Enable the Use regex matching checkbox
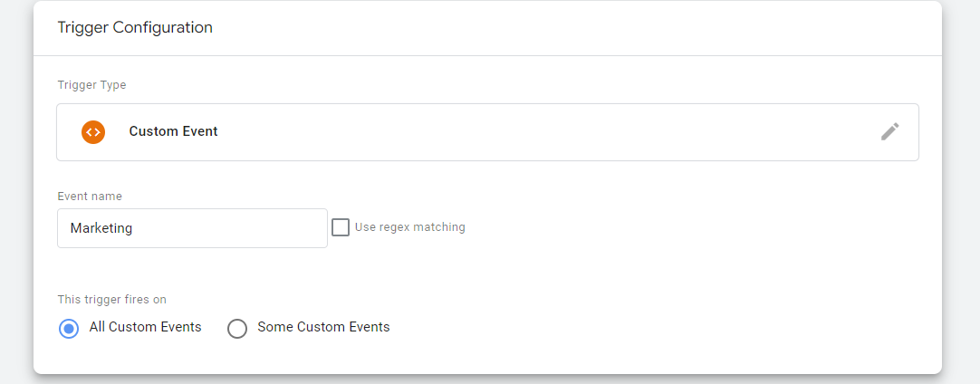Image resolution: width=980 pixels, height=384 pixels. click(x=341, y=227)
